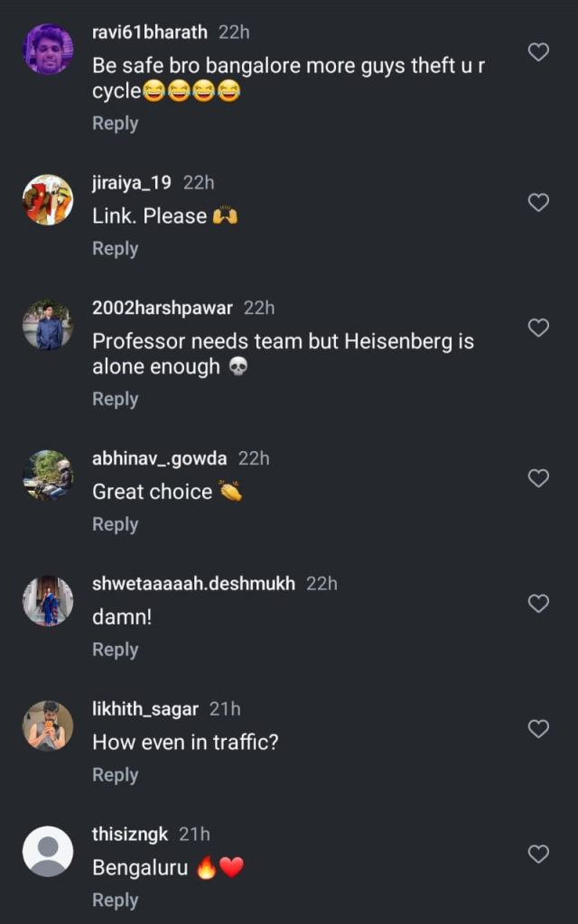
Task: Like shwetaaaaah.deshmukh's "damn!" comment
Action: [538, 604]
